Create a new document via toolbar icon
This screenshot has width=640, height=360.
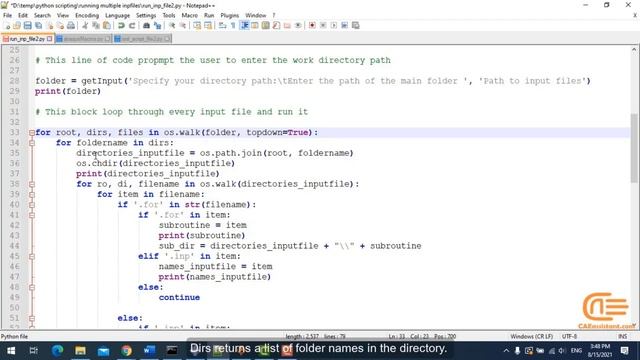pyautogui.click(x=7, y=25)
